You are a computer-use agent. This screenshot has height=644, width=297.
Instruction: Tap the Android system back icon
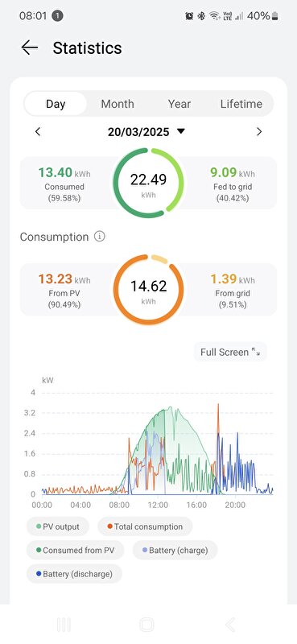click(x=230, y=625)
